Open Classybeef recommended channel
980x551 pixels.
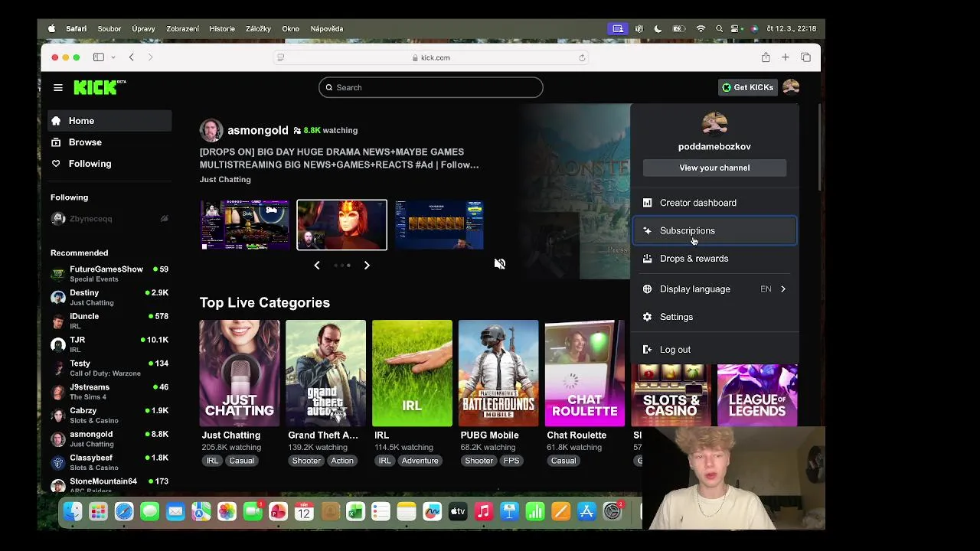point(109,462)
